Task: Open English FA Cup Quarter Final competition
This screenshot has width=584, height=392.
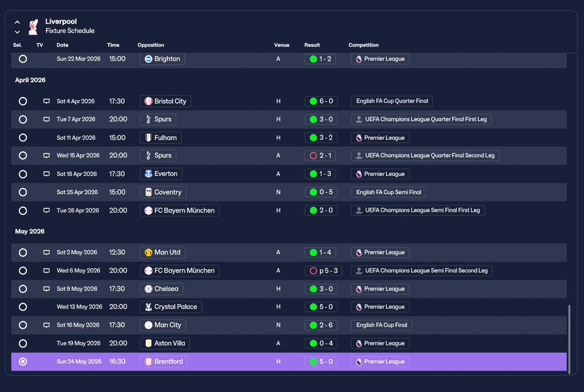Action: (392, 101)
